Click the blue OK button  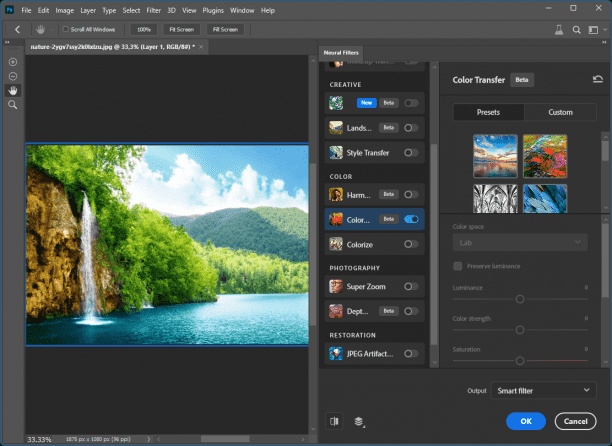(x=526, y=421)
